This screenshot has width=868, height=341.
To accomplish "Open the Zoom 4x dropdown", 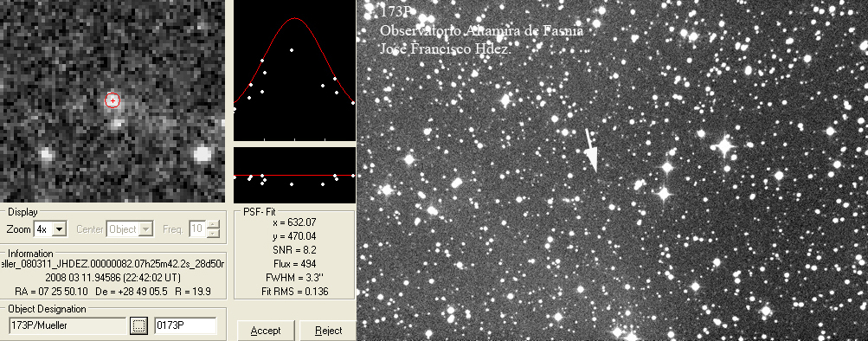I will (50, 228).
